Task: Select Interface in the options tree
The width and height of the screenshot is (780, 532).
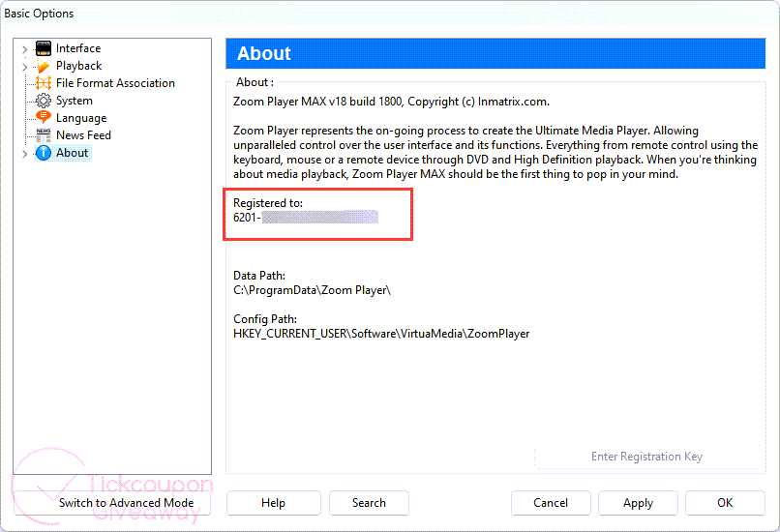Action: [78, 48]
